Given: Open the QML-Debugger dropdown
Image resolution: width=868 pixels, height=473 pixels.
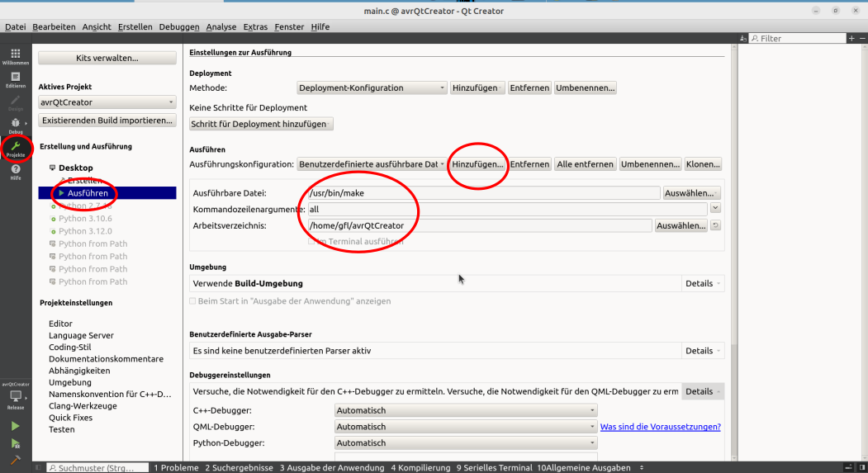Looking at the screenshot, I should (x=466, y=427).
